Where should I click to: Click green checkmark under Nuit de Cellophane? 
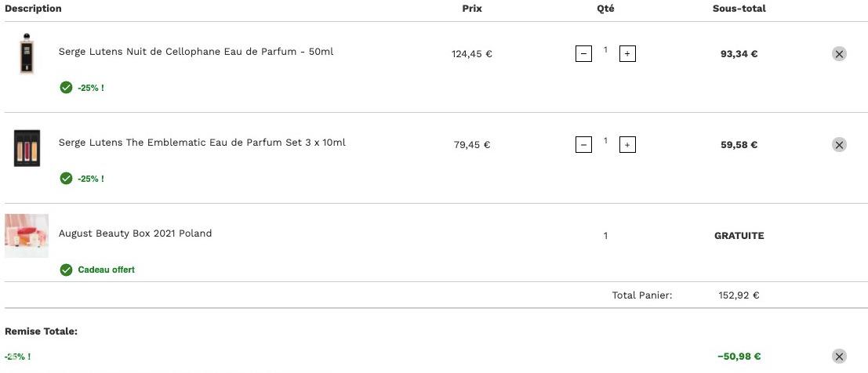tap(66, 88)
